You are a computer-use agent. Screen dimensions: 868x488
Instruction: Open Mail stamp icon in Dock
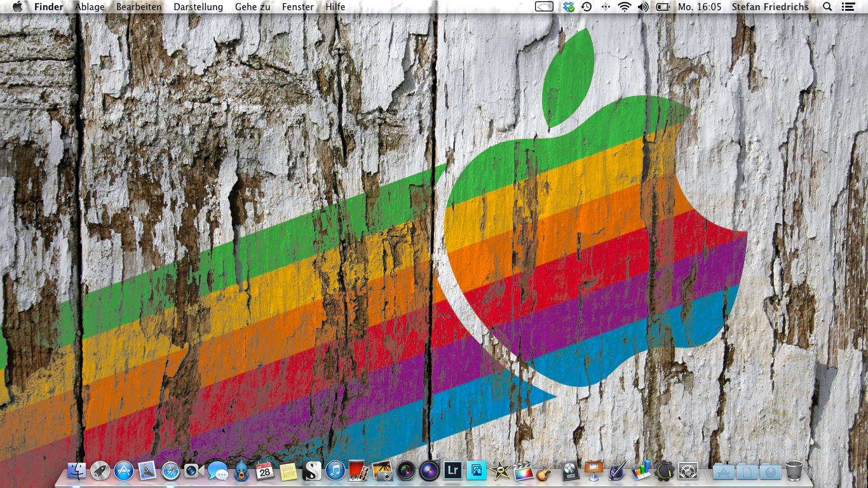pyautogui.click(x=147, y=471)
